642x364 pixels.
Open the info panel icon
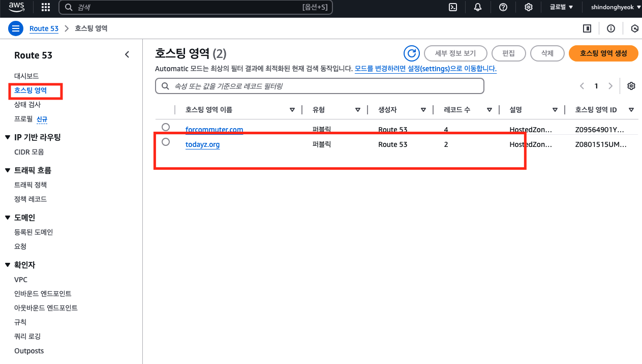611,28
